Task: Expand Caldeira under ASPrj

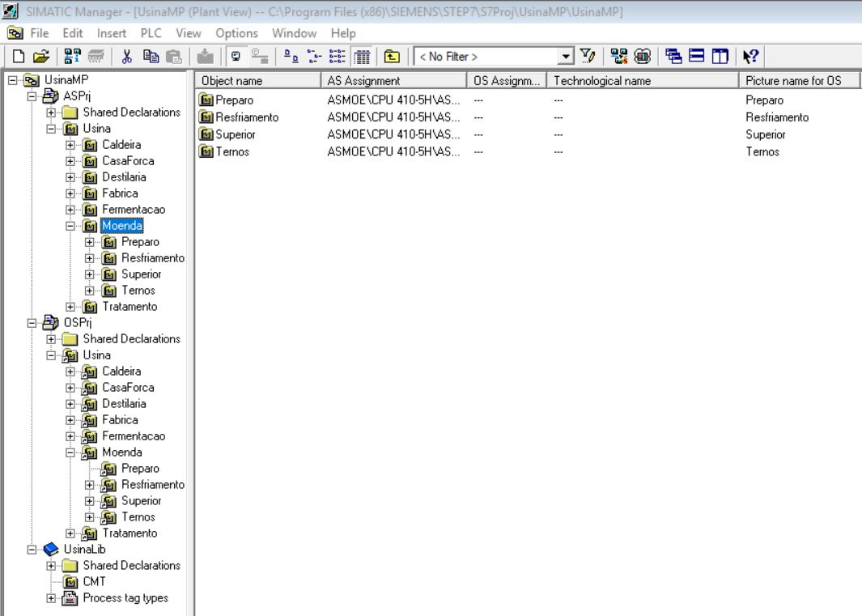Action: pyautogui.click(x=70, y=145)
